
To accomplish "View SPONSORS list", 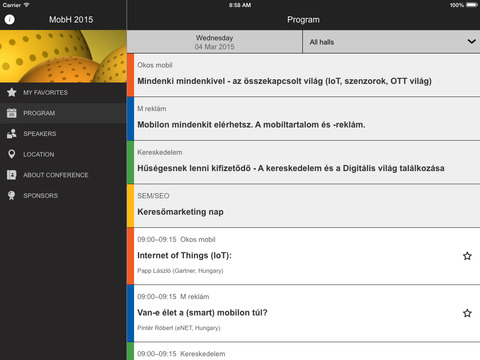I will (x=63, y=195).
